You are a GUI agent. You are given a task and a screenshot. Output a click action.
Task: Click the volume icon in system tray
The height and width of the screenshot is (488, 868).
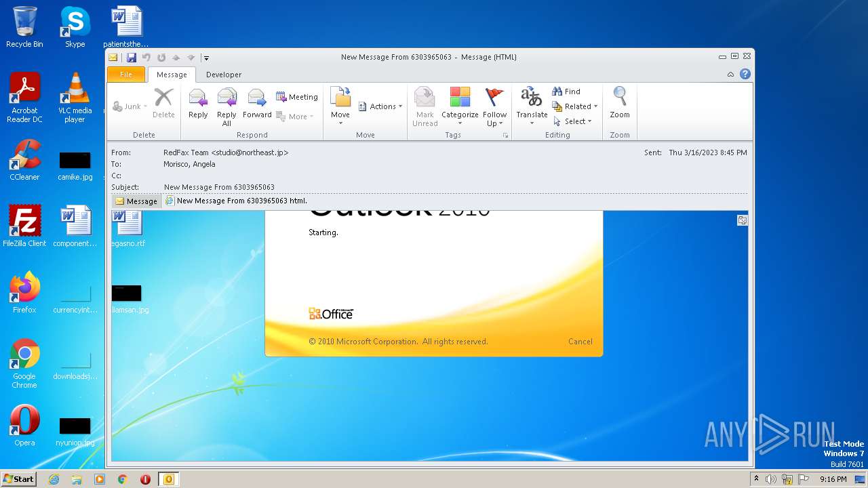(x=771, y=479)
